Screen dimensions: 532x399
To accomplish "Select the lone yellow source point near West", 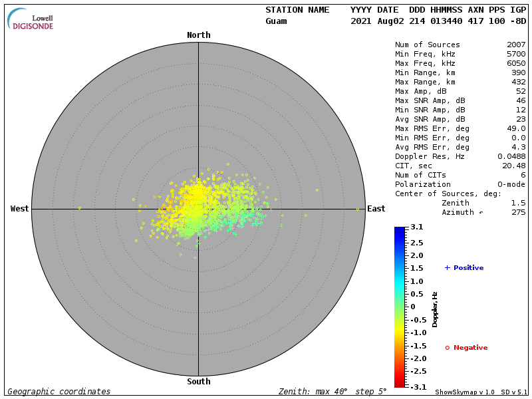I will tap(79, 208).
